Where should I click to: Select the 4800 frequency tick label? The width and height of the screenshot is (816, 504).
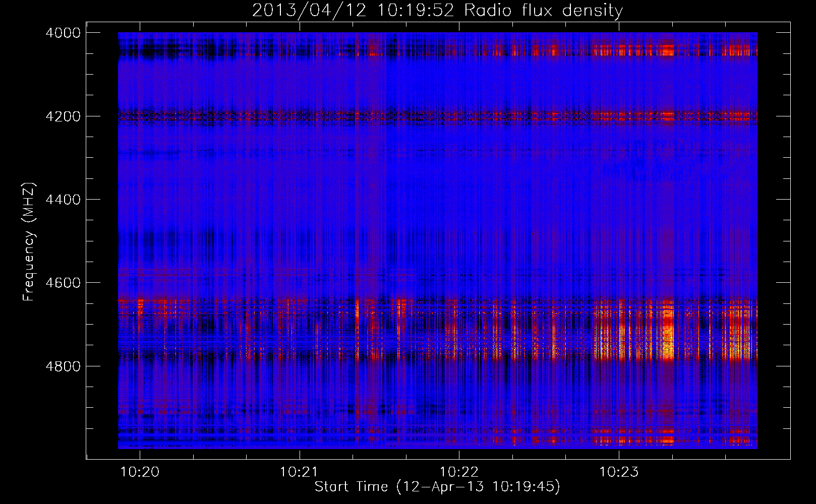[x=63, y=366]
